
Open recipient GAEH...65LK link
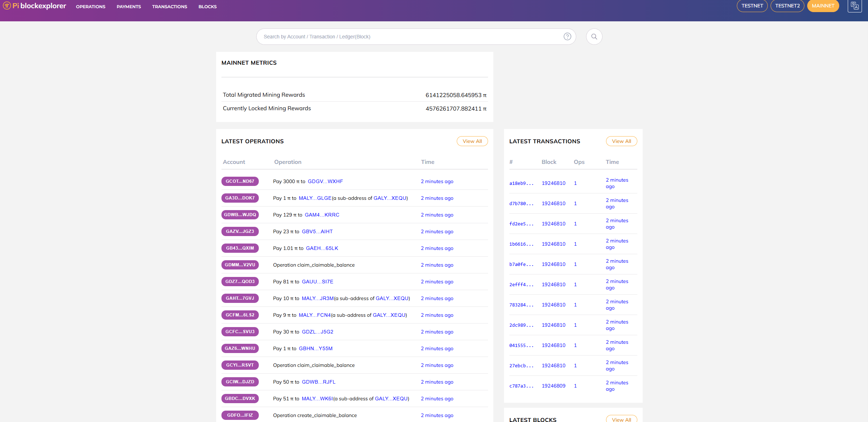[x=322, y=248]
